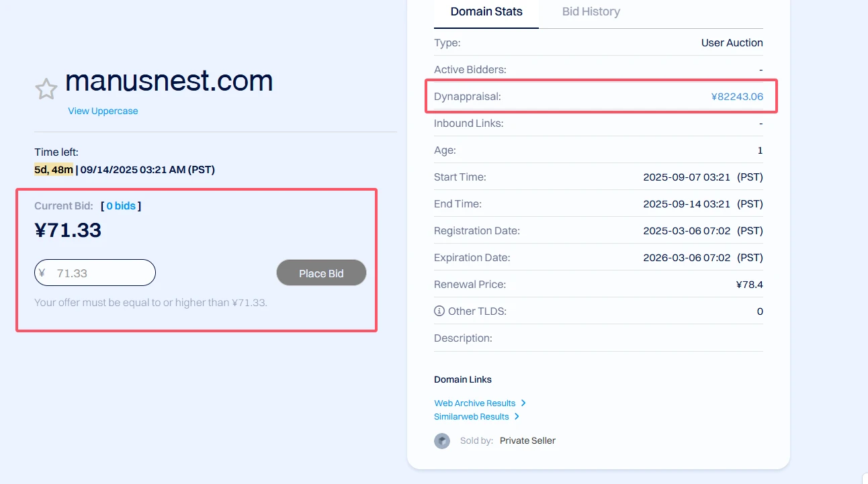Click the star icon to watchlist manusnest.com
The height and width of the screenshot is (484, 868).
point(46,89)
